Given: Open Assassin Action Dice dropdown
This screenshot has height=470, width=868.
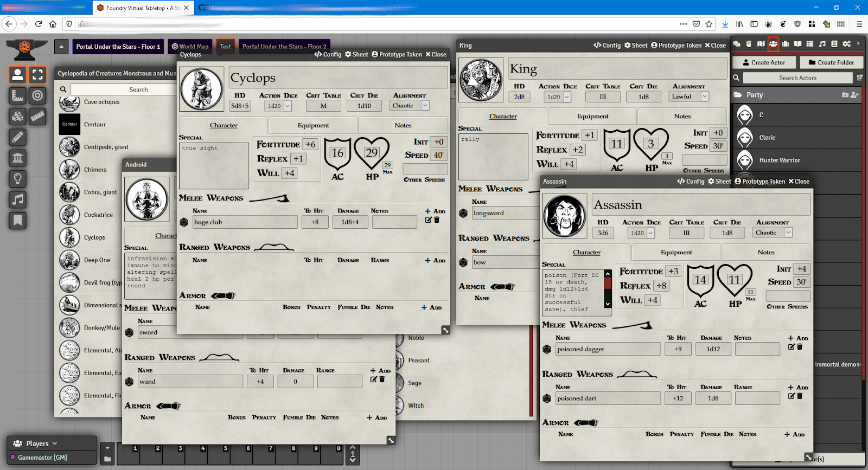Looking at the screenshot, I should pyautogui.click(x=642, y=233).
